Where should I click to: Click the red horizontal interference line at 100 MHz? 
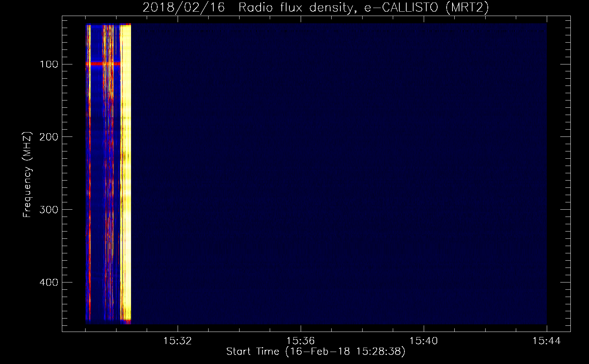[x=103, y=64]
